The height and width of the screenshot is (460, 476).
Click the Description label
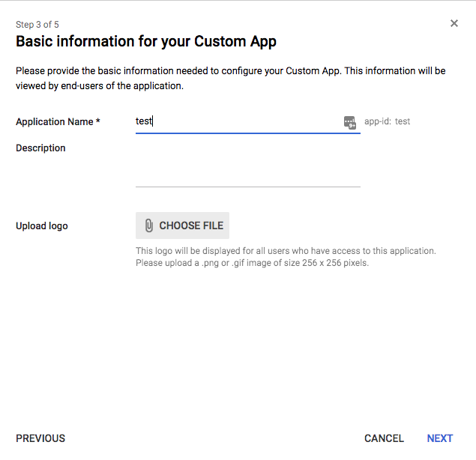coord(40,148)
